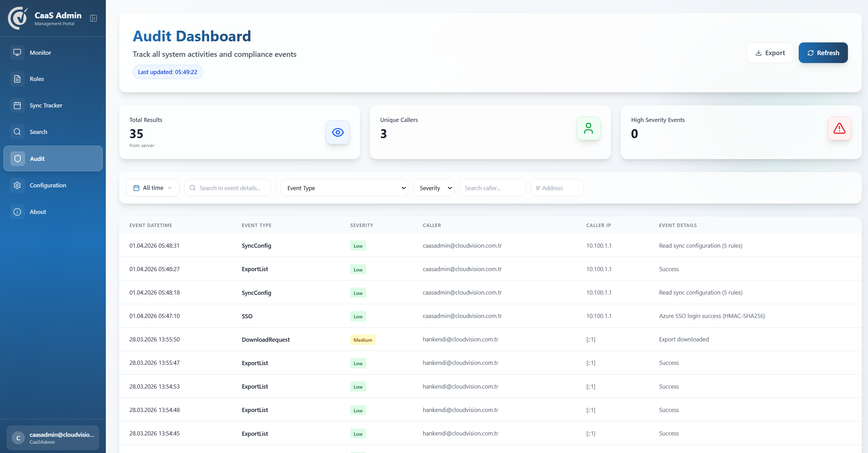
Task: Open the All time date range dropdown
Action: (153, 188)
